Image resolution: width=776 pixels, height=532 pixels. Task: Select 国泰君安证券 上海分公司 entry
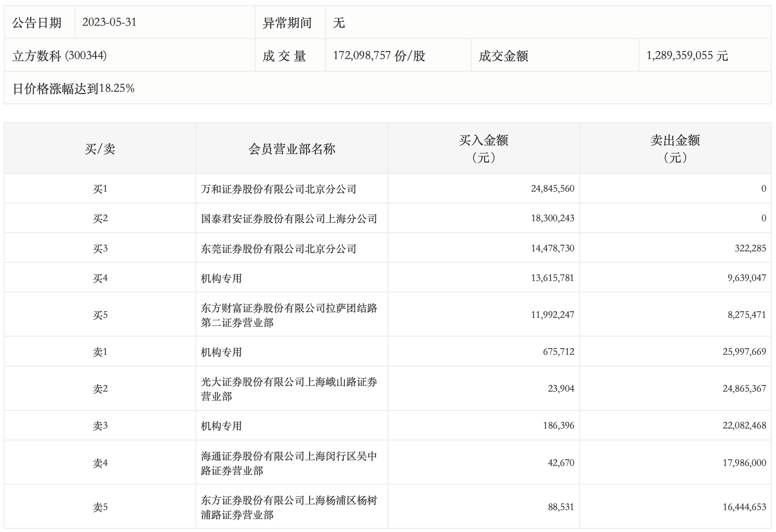tap(289, 219)
